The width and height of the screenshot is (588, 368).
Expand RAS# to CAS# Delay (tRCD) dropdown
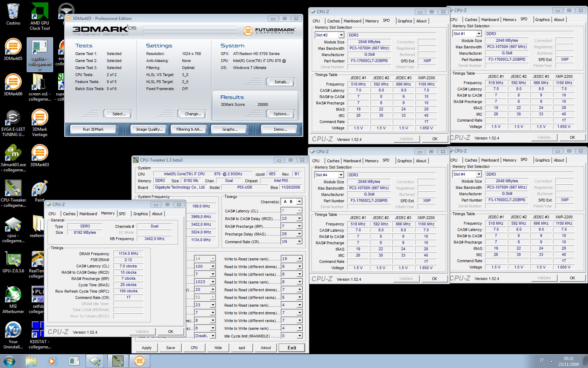pyautogui.click(x=299, y=218)
